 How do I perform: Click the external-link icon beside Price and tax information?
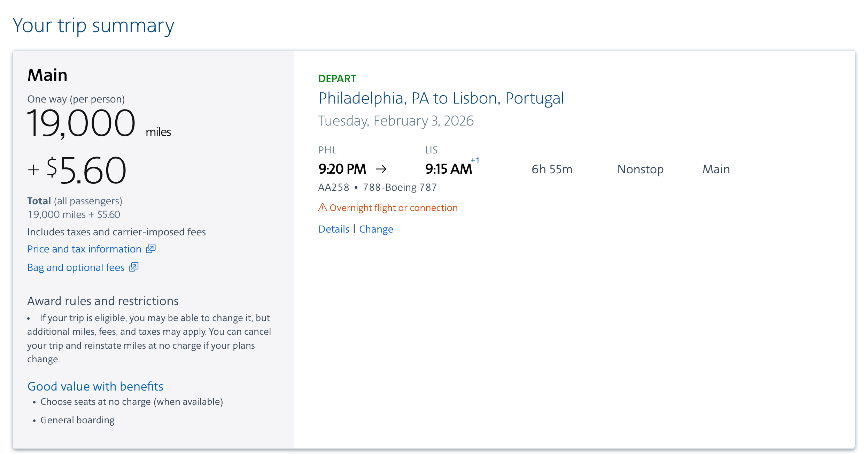[x=151, y=249]
